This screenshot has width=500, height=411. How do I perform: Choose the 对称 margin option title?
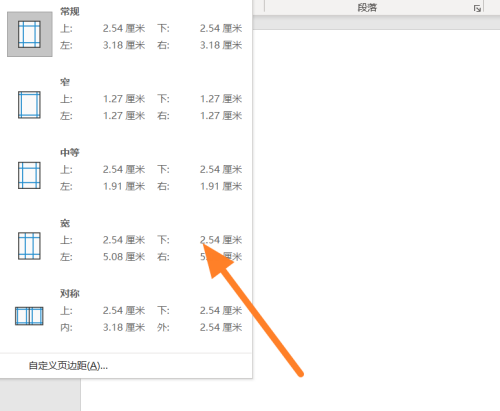(70, 293)
